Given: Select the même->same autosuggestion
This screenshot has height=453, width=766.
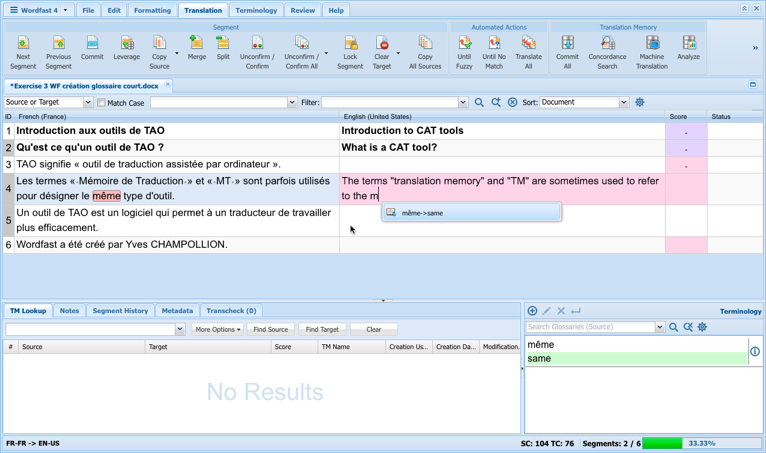Looking at the screenshot, I should (471, 213).
